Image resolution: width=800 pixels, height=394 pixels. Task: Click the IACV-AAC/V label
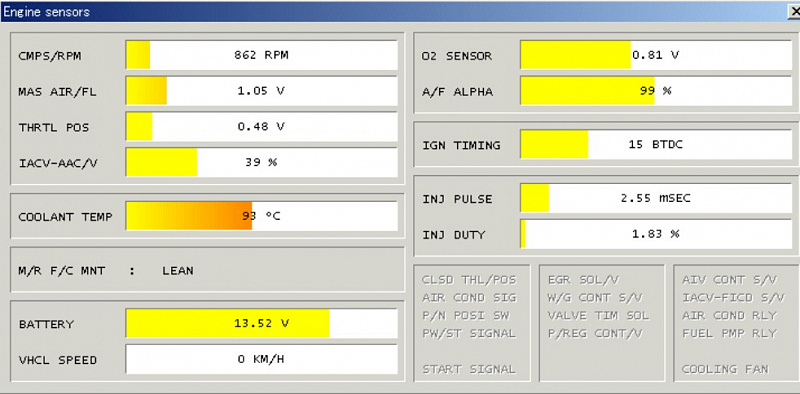pyautogui.click(x=57, y=163)
